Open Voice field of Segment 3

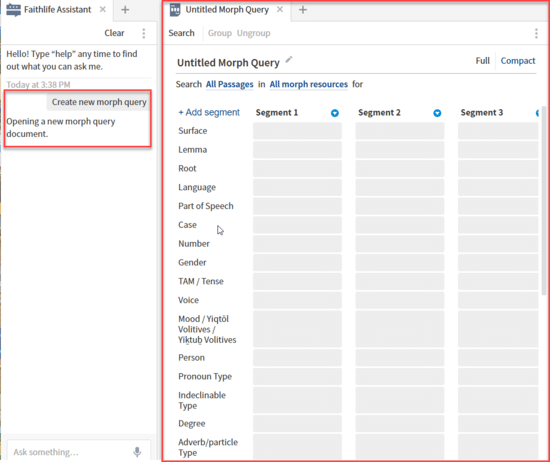[x=498, y=300]
